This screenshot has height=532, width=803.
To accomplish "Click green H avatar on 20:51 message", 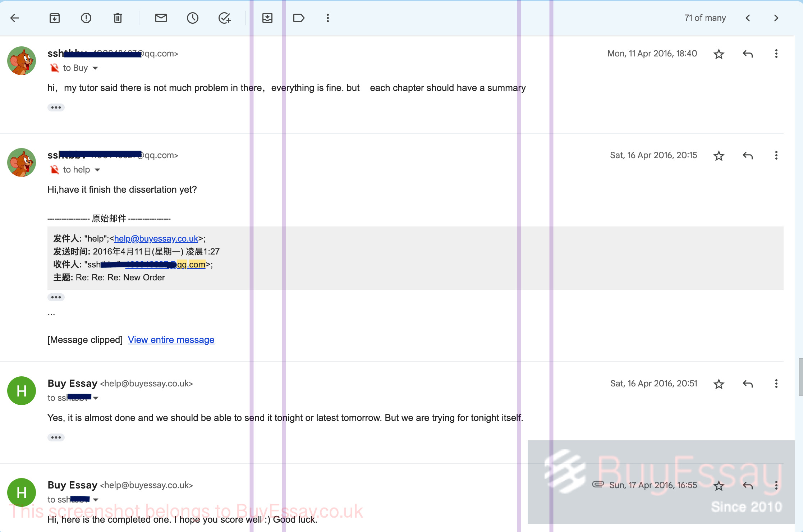I will click(x=22, y=391).
